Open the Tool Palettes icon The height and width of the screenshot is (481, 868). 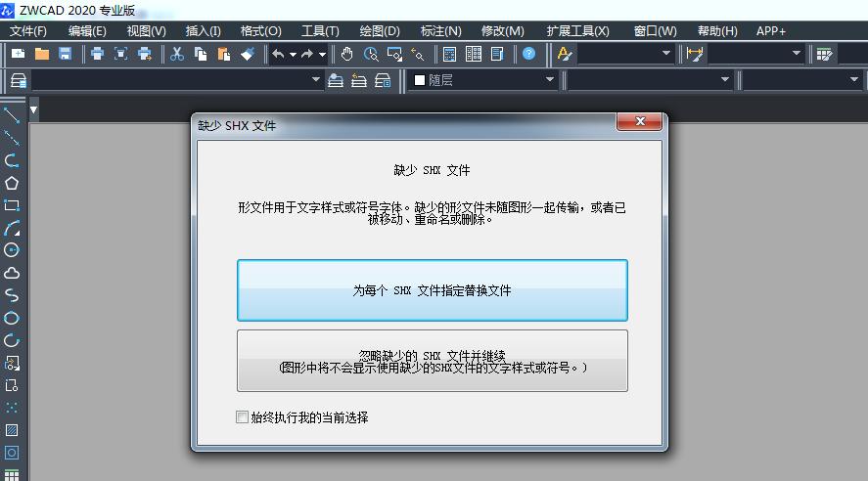497,54
